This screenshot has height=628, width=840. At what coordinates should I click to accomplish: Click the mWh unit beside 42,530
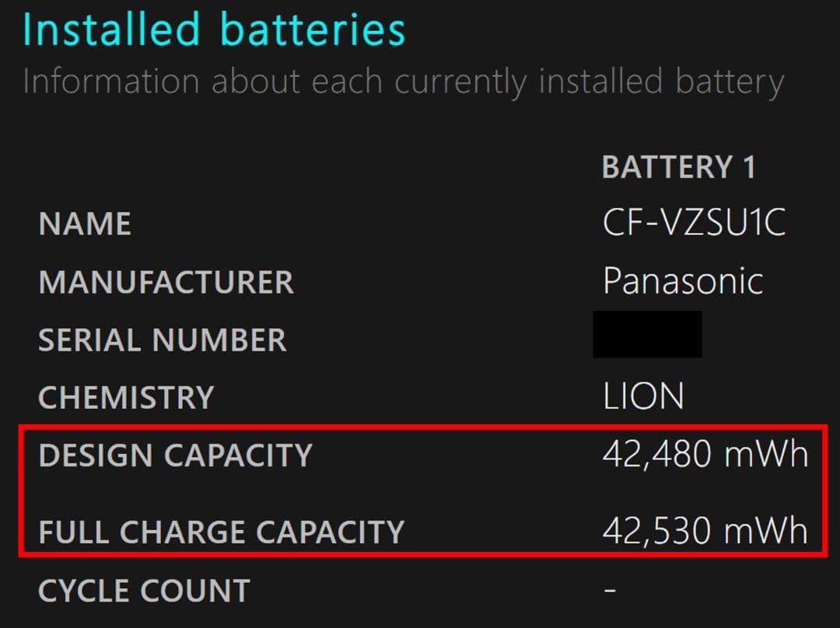[766, 532]
